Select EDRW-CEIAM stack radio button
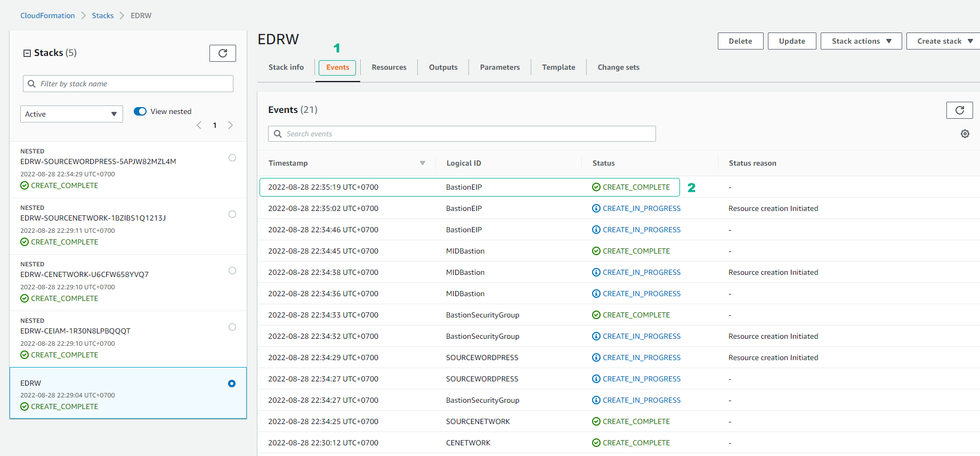980x456 pixels. [232, 327]
